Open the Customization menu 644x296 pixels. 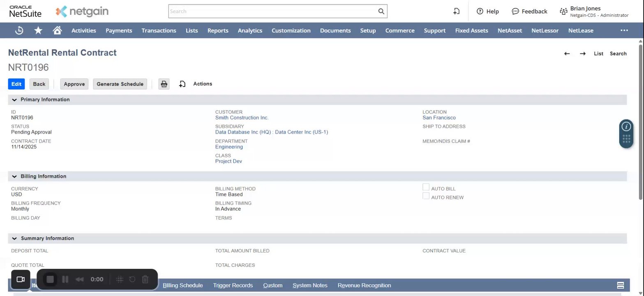click(x=291, y=30)
